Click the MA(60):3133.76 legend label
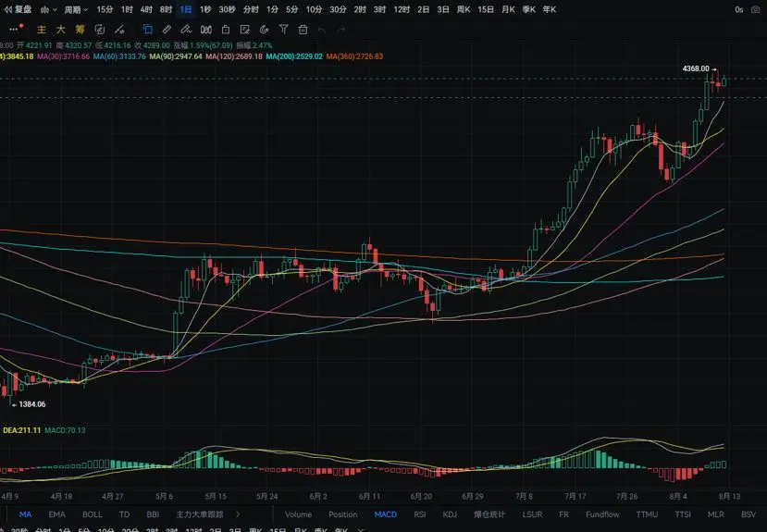Screen dimensions: 767x532 120,56
